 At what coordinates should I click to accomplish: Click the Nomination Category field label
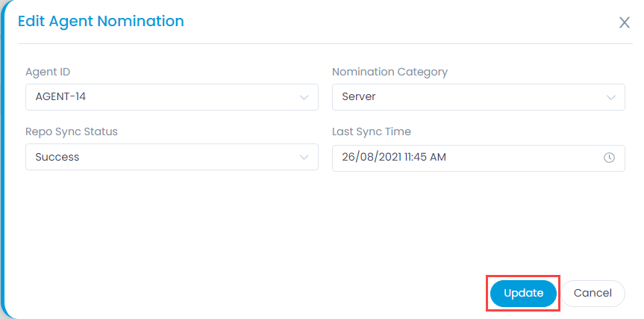390,72
